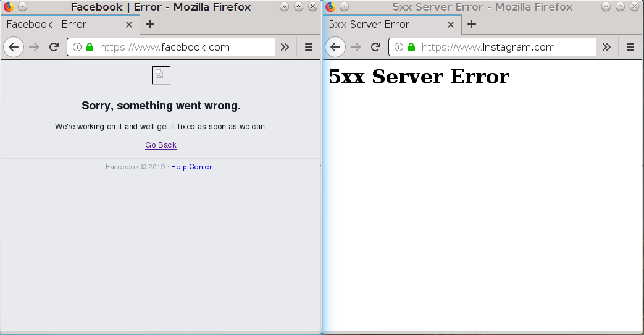Click green padlock in Instagram address bar
The height and width of the screenshot is (335, 644).
coord(411,47)
